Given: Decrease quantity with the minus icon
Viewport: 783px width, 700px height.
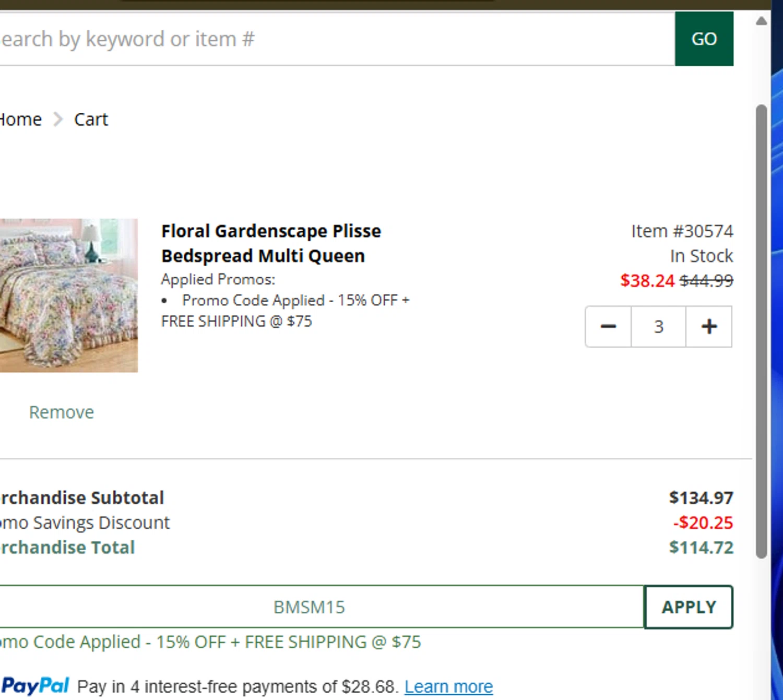Looking at the screenshot, I should (x=608, y=327).
